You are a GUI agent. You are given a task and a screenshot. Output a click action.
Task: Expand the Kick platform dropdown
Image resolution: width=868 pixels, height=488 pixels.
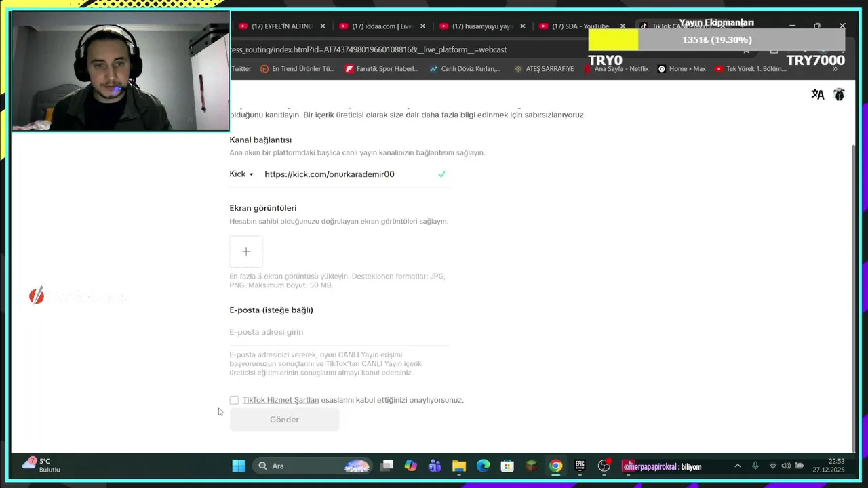click(241, 174)
